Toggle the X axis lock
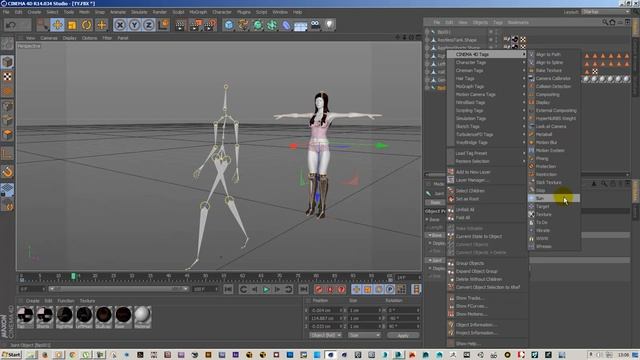 (x=120, y=25)
